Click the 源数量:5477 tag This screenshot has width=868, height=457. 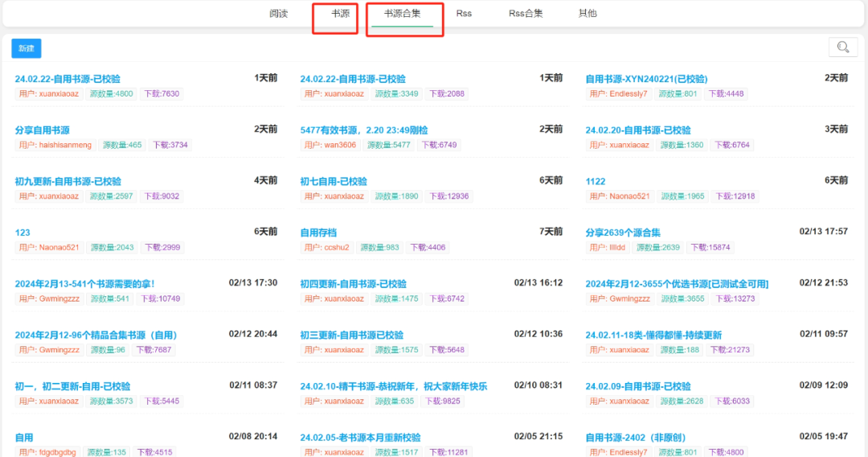coord(389,145)
